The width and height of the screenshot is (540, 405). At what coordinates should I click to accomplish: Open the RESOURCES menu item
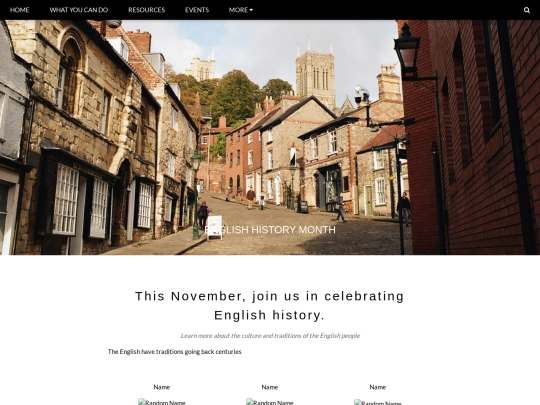[x=146, y=10]
